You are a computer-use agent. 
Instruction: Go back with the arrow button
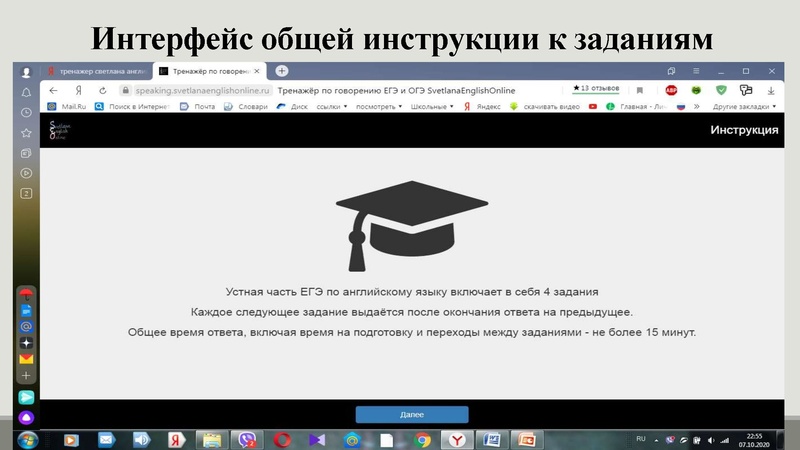pos(54,90)
